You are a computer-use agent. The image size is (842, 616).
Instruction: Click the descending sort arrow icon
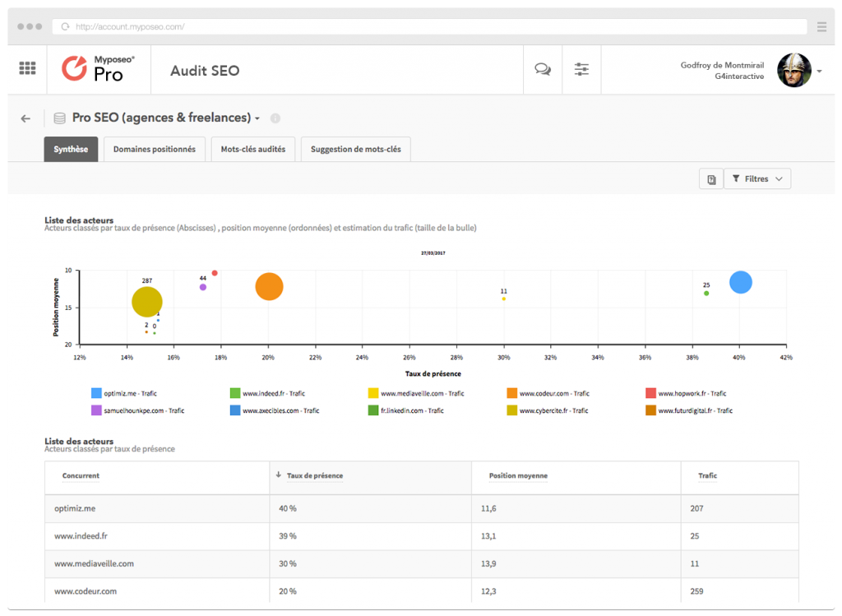pyautogui.click(x=278, y=475)
